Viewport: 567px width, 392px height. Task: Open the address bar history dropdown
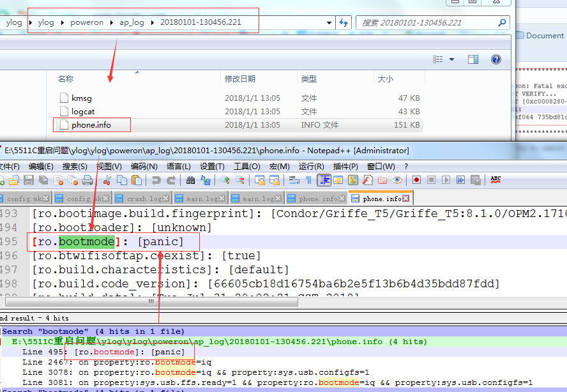(x=329, y=23)
